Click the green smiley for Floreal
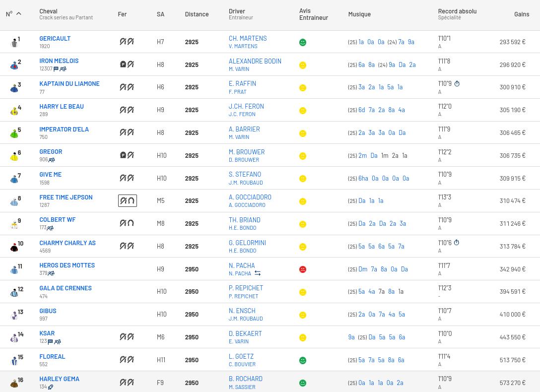Image resolution: width=540 pixels, height=392 pixels. 303,360
